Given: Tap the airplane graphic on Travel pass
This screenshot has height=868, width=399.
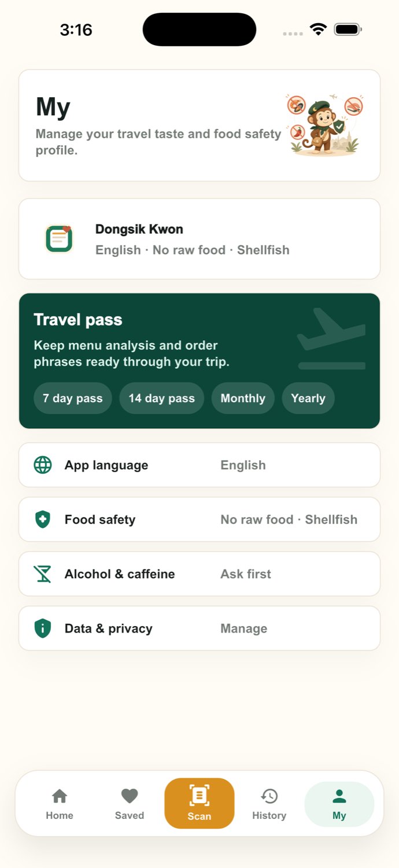Looking at the screenshot, I should coord(331,339).
